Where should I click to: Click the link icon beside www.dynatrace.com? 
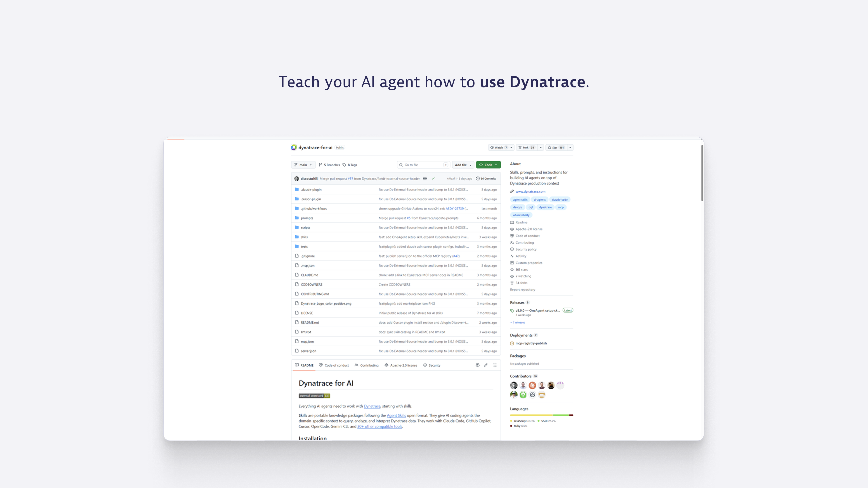pyautogui.click(x=512, y=191)
